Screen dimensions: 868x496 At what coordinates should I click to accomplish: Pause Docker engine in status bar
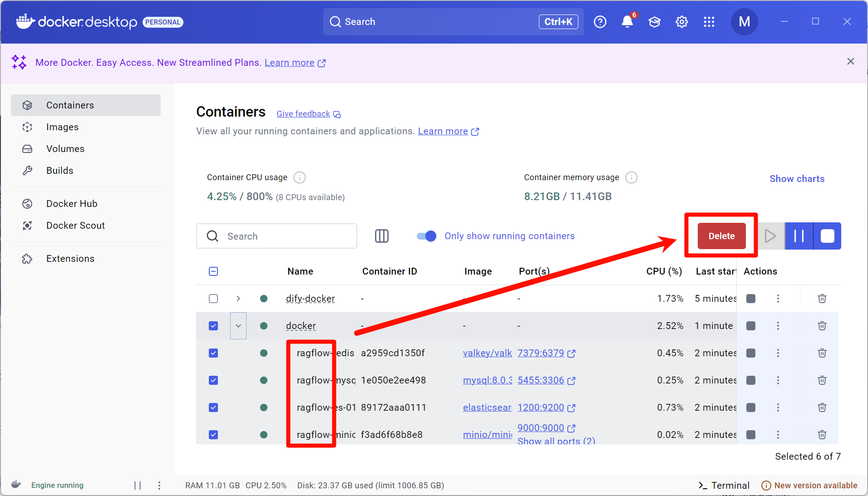point(138,486)
